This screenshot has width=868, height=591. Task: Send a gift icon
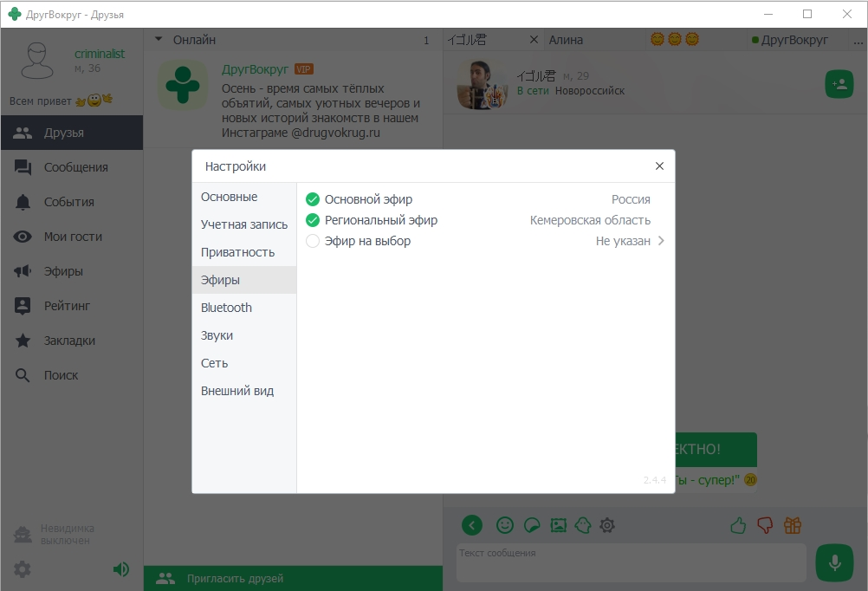(793, 525)
